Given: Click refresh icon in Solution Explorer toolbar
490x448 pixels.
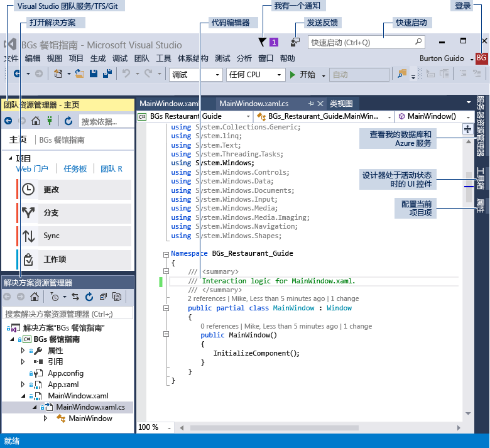Looking at the screenshot, I should click(x=88, y=297).
